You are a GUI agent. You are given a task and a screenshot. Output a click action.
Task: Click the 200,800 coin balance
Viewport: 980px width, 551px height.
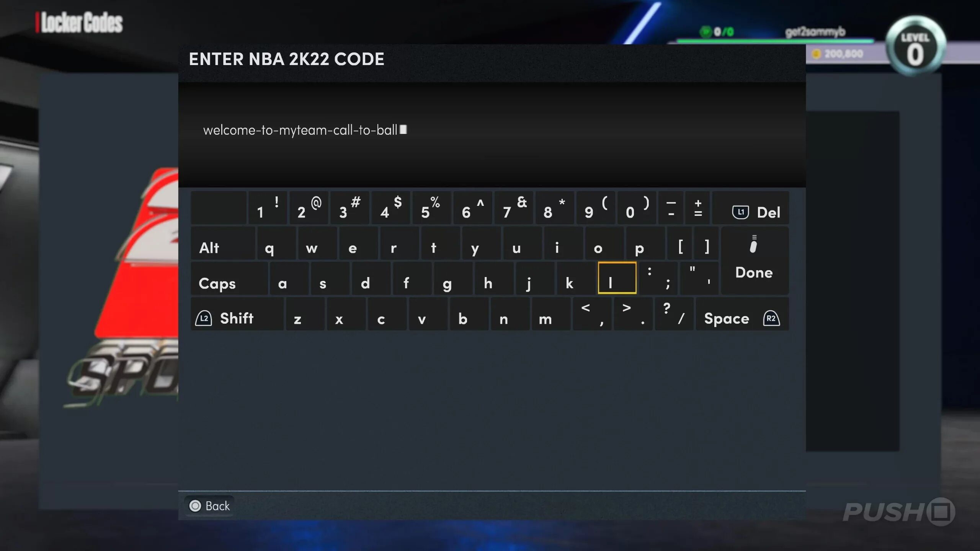838,54
